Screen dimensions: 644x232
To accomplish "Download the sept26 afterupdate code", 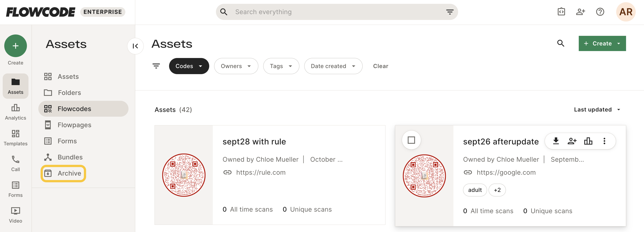I will (x=556, y=141).
